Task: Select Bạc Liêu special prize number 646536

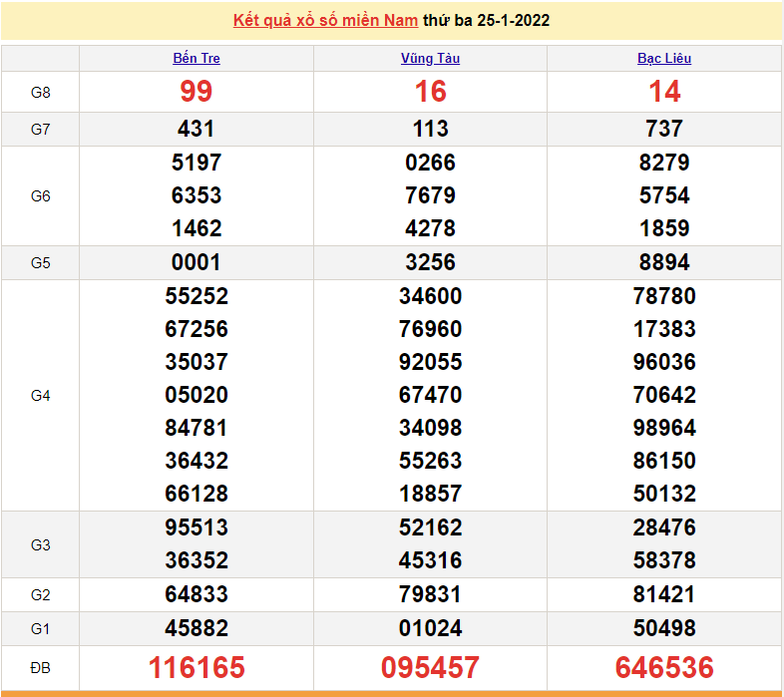Action: click(664, 667)
